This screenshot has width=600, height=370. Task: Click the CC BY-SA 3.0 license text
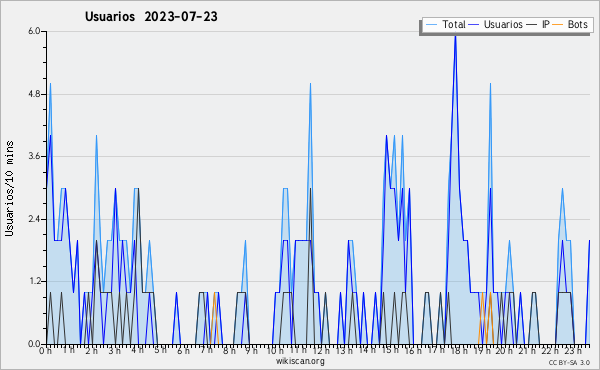click(569, 362)
